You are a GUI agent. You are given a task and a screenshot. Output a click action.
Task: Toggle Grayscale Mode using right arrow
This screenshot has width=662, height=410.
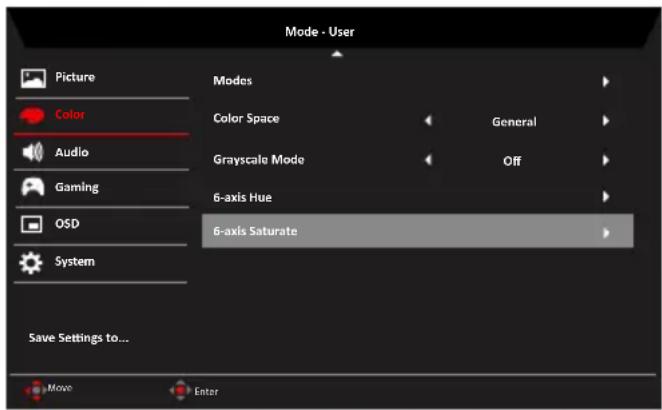click(x=606, y=160)
